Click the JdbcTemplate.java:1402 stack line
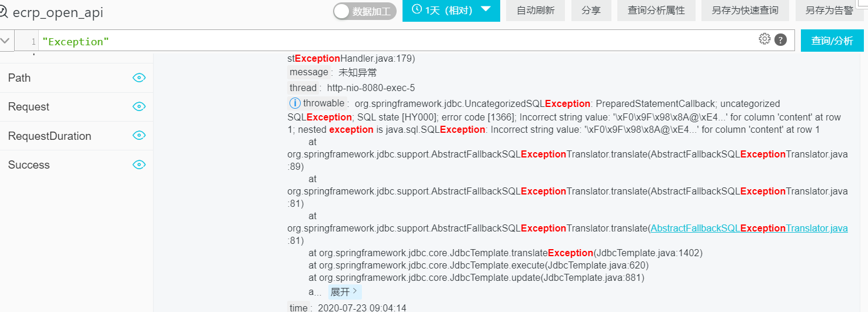The height and width of the screenshot is (312, 868). [505, 253]
